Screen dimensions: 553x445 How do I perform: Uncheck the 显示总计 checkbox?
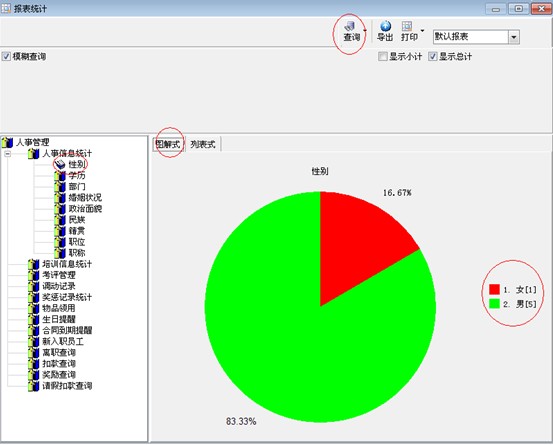433,56
